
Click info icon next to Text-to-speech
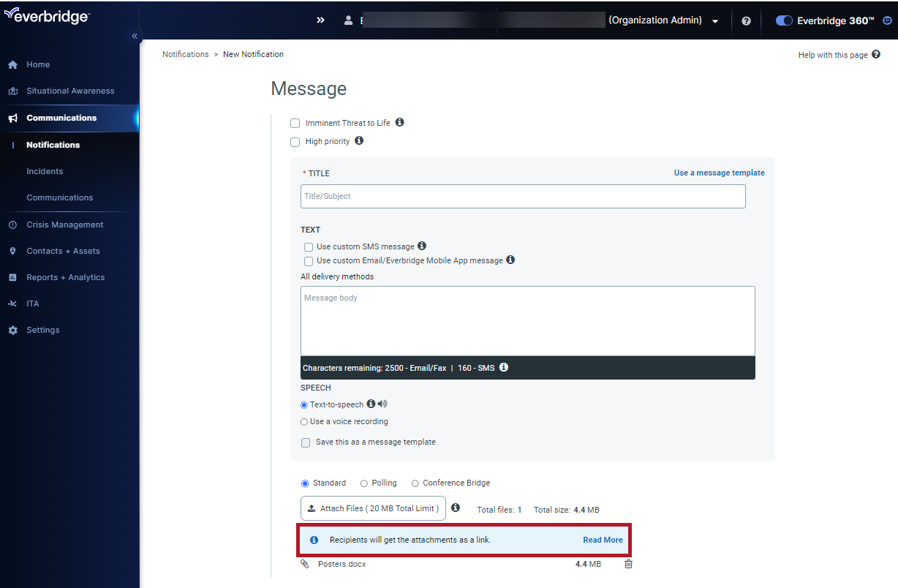(371, 404)
